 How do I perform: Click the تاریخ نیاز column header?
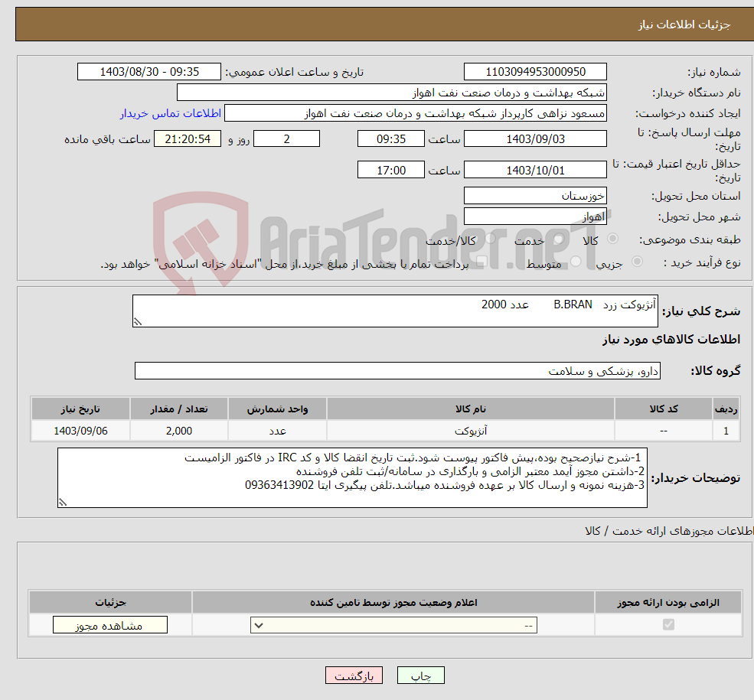pyautogui.click(x=81, y=409)
